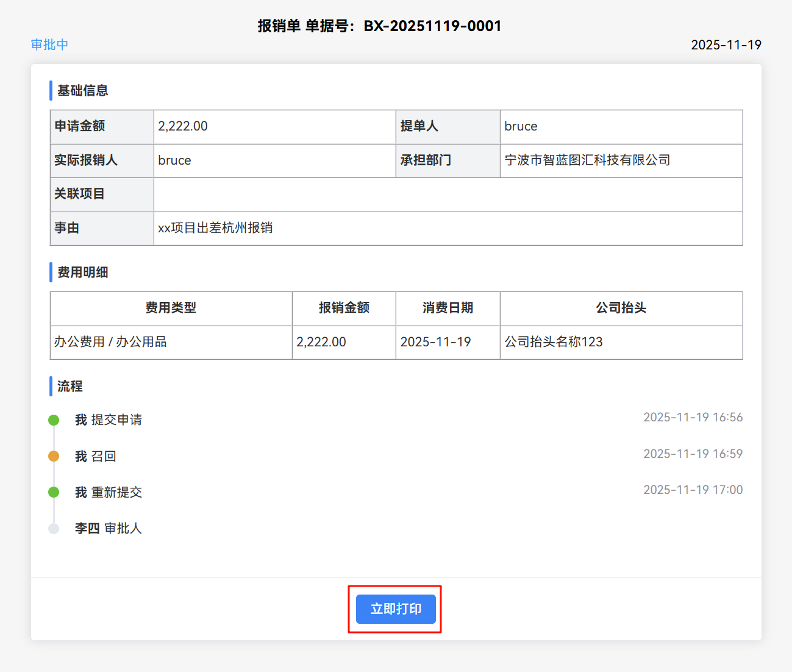Click the 提单人 value bruce
This screenshot has width=792, height=672.
point(521,126)
